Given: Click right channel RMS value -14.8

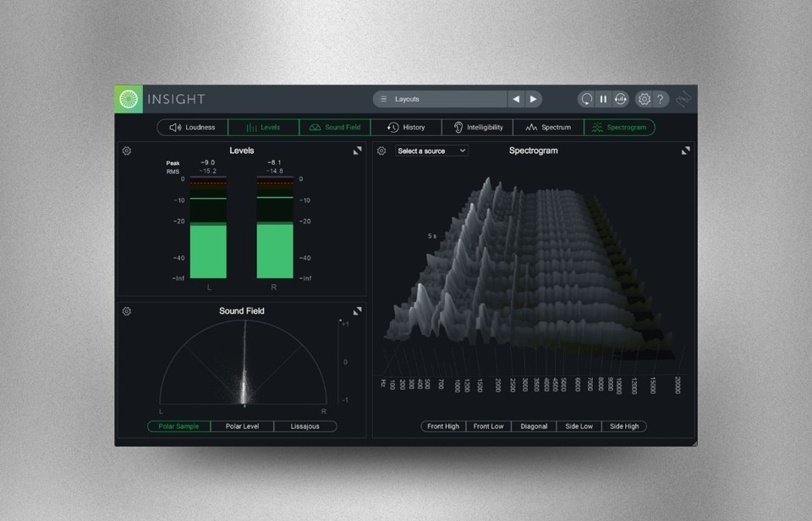Looking at the screenshot, I should click(x=274, y=171).
